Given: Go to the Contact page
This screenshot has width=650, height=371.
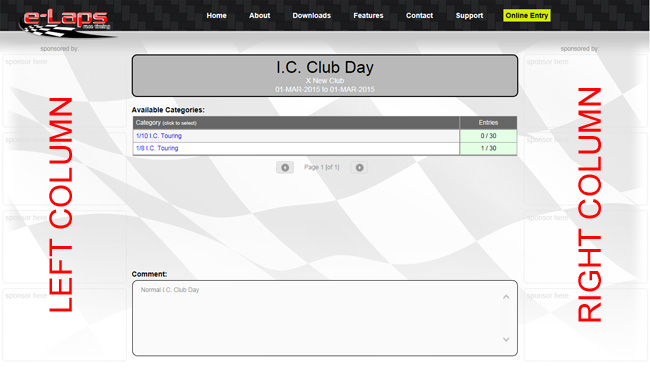Looking at the screenshot, I should [420, 16].
